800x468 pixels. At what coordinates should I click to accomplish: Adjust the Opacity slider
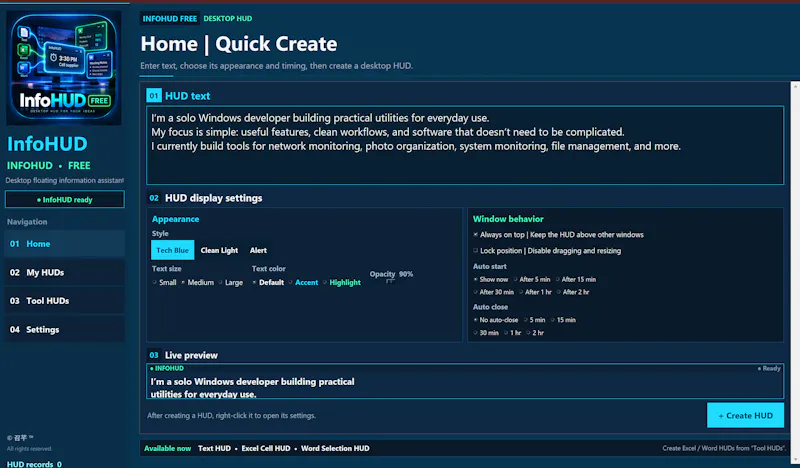pos(390,281)
